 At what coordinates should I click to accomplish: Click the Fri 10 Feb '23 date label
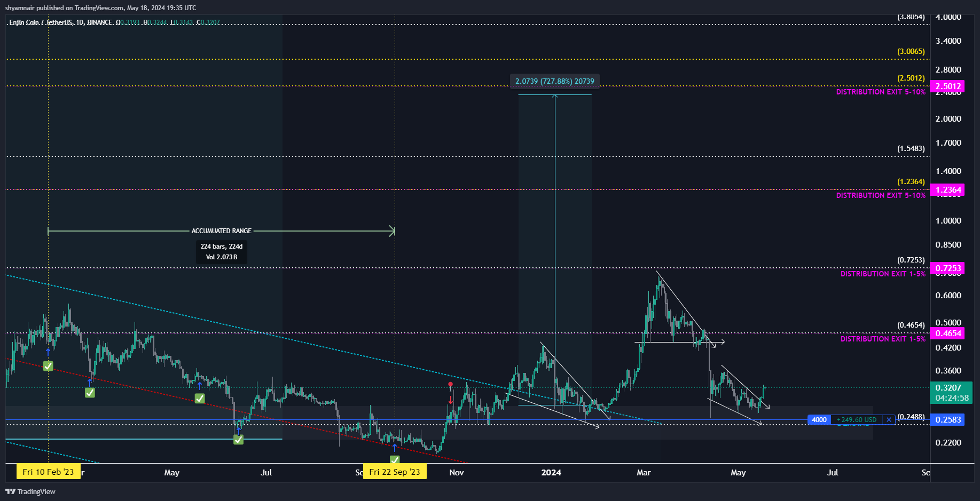click(48, 472)
